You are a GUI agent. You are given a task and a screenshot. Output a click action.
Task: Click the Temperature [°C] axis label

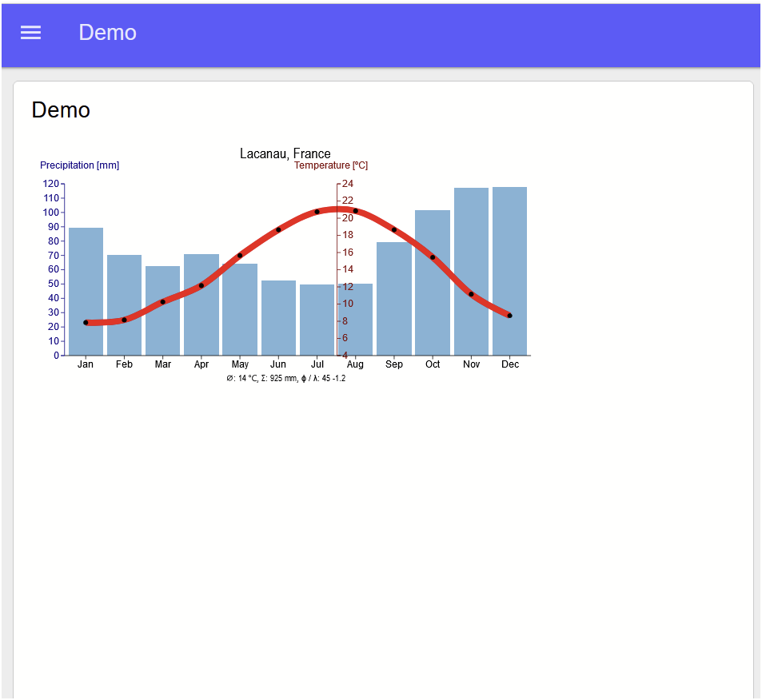click(x=331, y=165)
